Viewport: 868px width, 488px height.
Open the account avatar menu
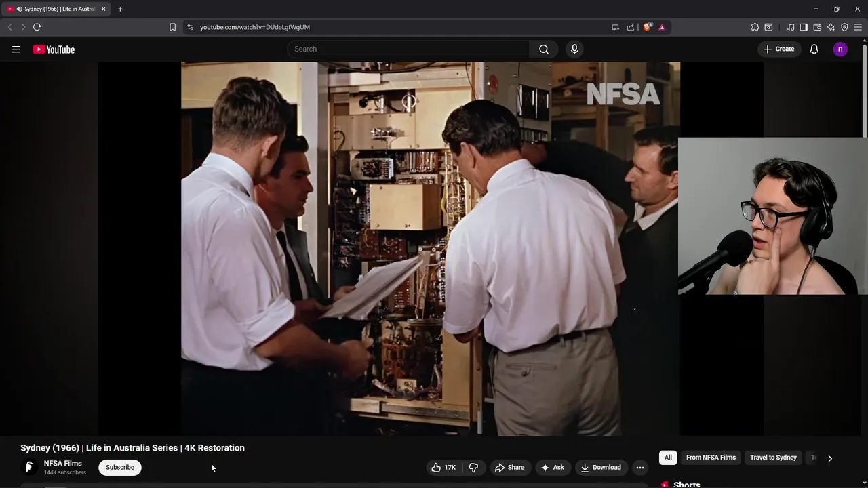click(840, 49)
